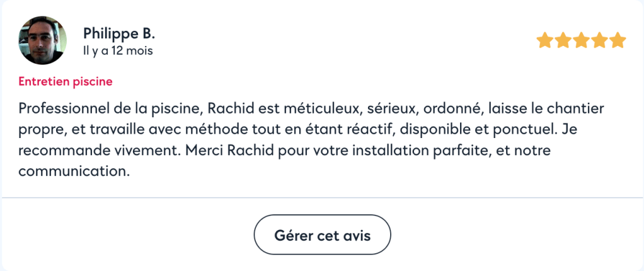The image size is (644, 271).
Task: Click the "Il y a 12 mois" date
Action: point(118,51)
